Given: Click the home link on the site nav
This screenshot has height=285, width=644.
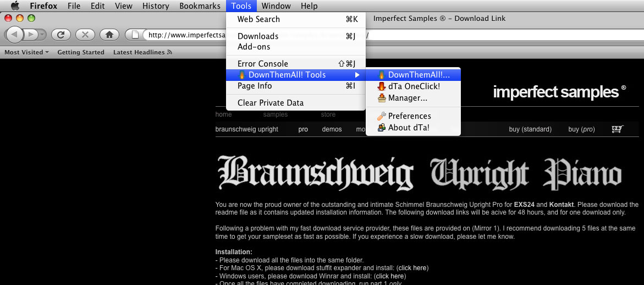Looking at the screenshot, I should 223,114.
